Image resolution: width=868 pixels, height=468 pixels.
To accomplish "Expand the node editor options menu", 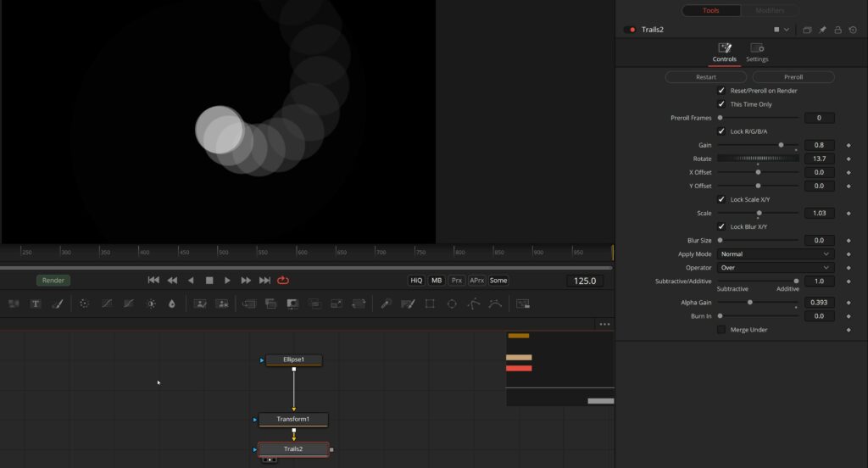I will pos(604,324).
